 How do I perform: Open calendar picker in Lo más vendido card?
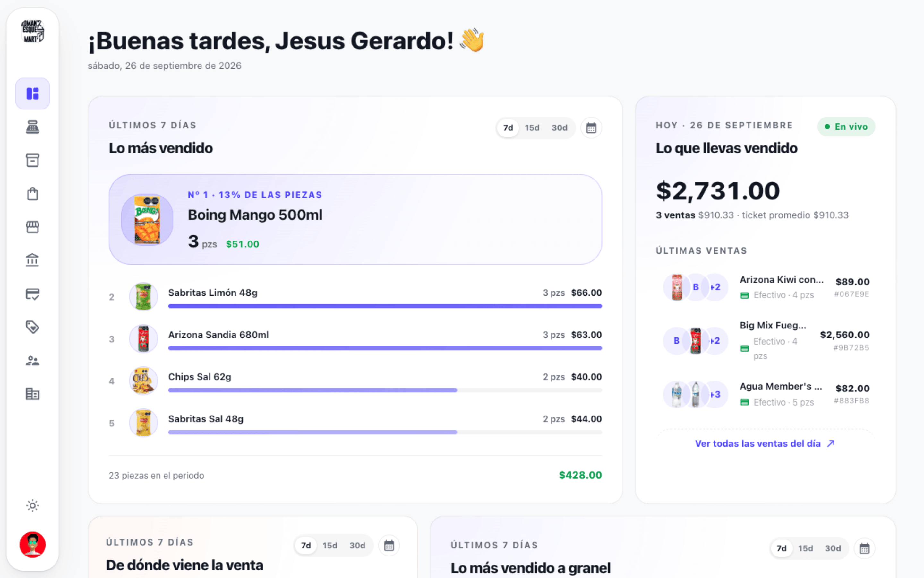[591, 128]
